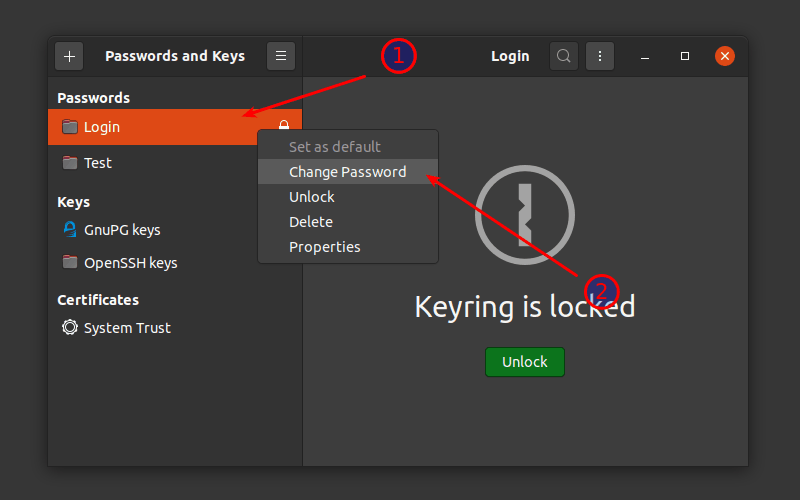Click Set as default menu entry

(334, 147)
